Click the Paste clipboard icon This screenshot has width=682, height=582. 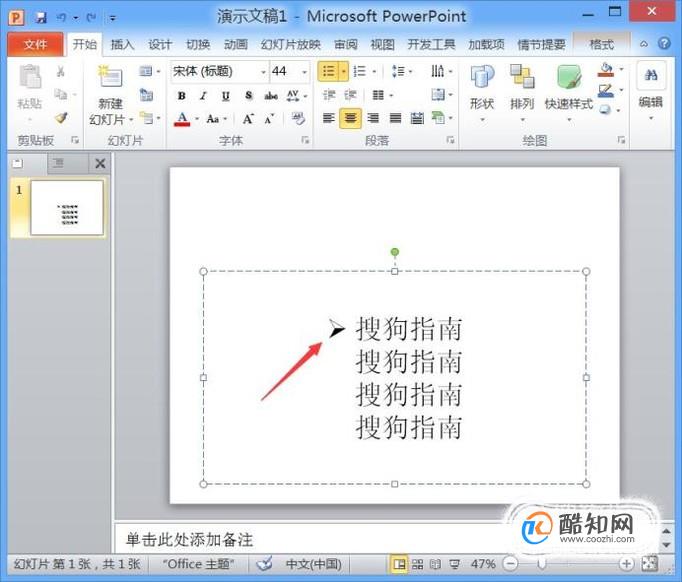pyautogui.click(x=30, y=77)
